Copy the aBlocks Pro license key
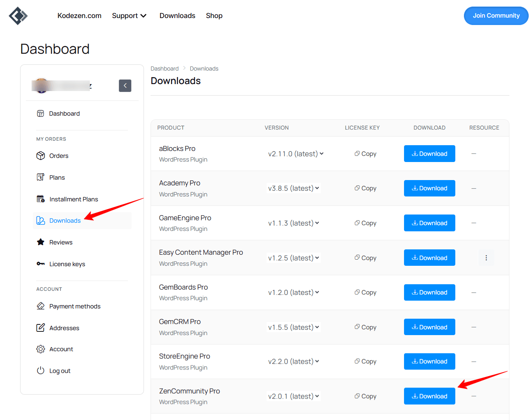 [365, 154]
